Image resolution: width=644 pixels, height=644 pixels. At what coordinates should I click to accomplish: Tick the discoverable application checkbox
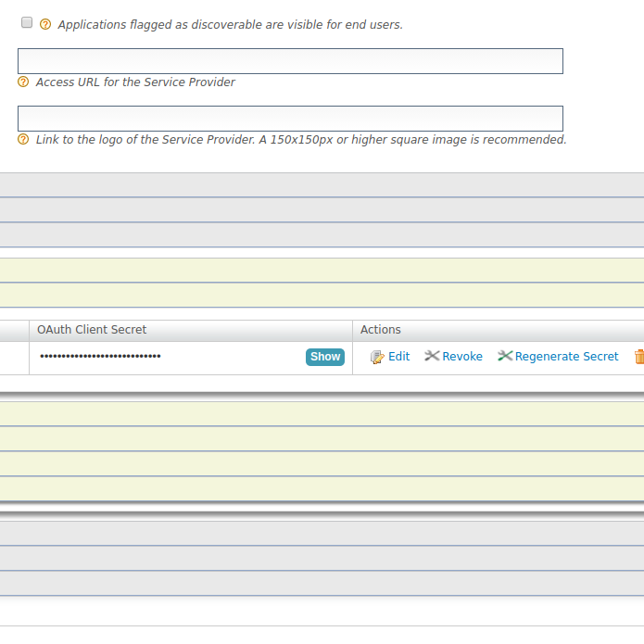point(27,22)
